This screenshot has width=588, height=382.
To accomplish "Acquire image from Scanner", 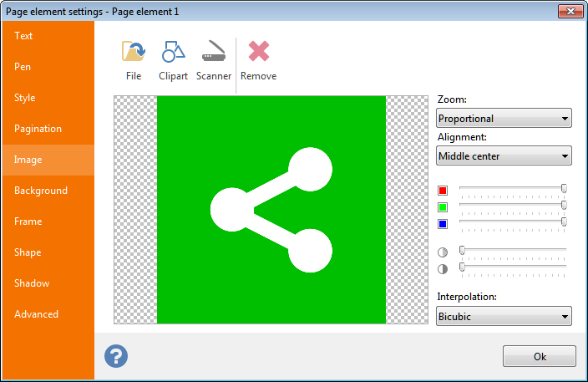I will (x=214, y=60).
